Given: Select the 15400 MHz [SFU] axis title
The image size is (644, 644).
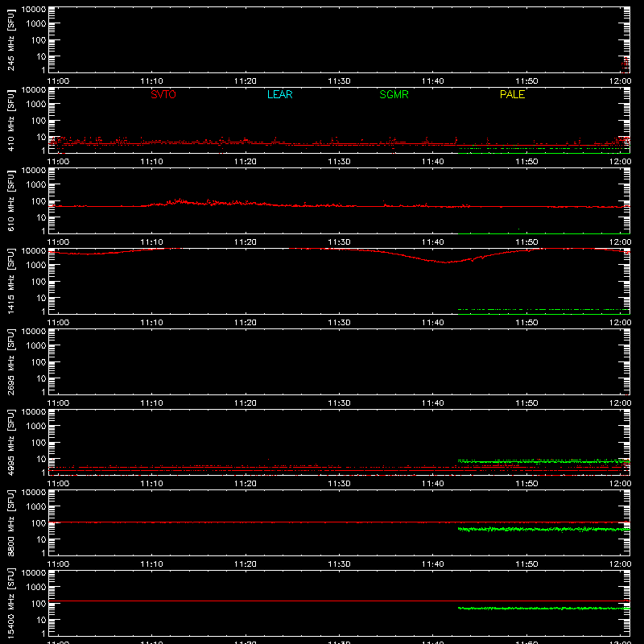Looking at the screenshot, I should [10, 603].
